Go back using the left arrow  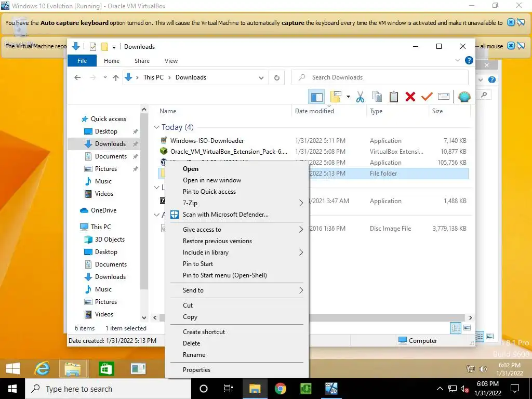pos(77,77)
